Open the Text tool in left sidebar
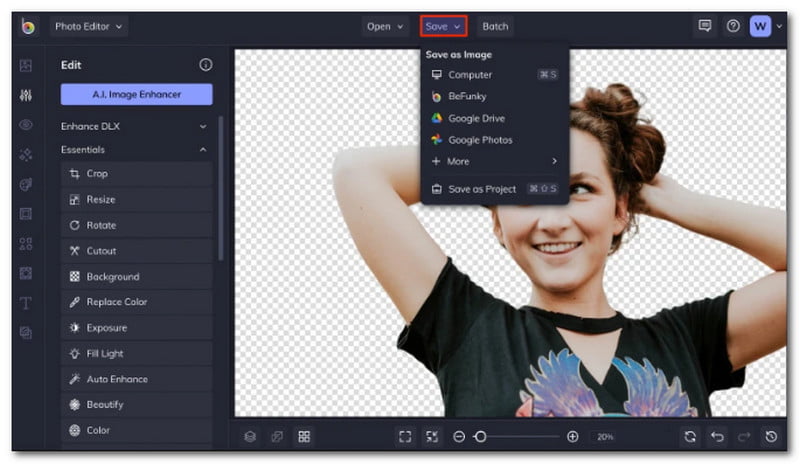 (26, 303)
